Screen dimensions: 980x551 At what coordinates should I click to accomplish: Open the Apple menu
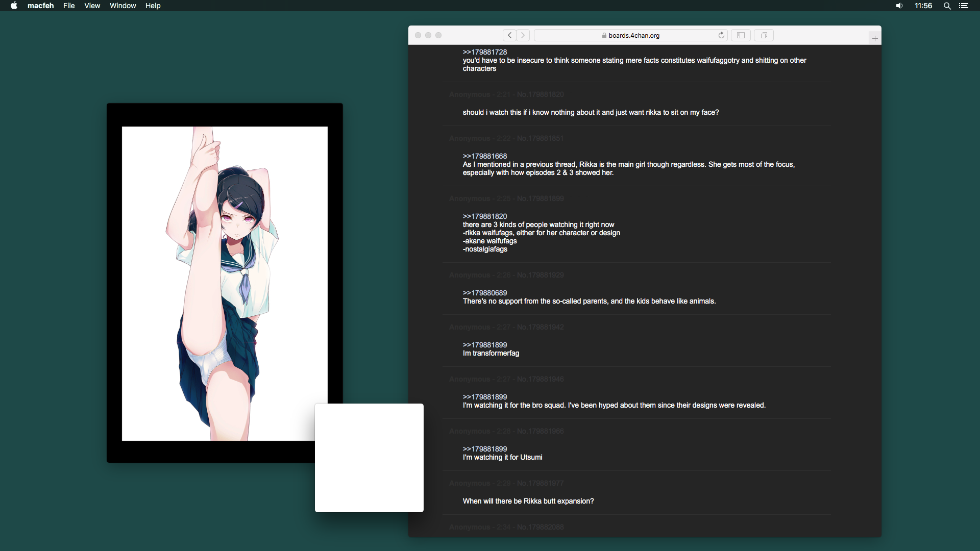[x=14, y=6]
